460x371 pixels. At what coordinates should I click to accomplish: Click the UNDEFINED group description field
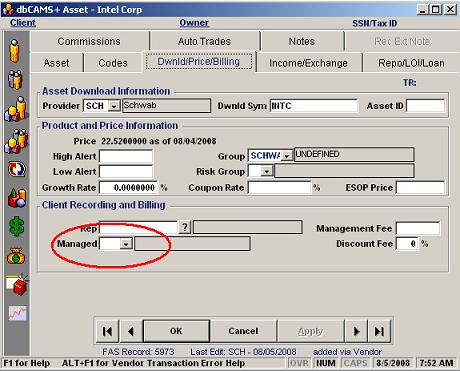[354, 155]
